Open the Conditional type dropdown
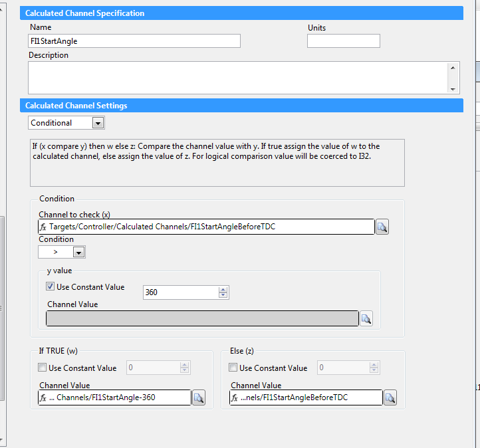This screenshot has width=480, height=448. (98, 123)
